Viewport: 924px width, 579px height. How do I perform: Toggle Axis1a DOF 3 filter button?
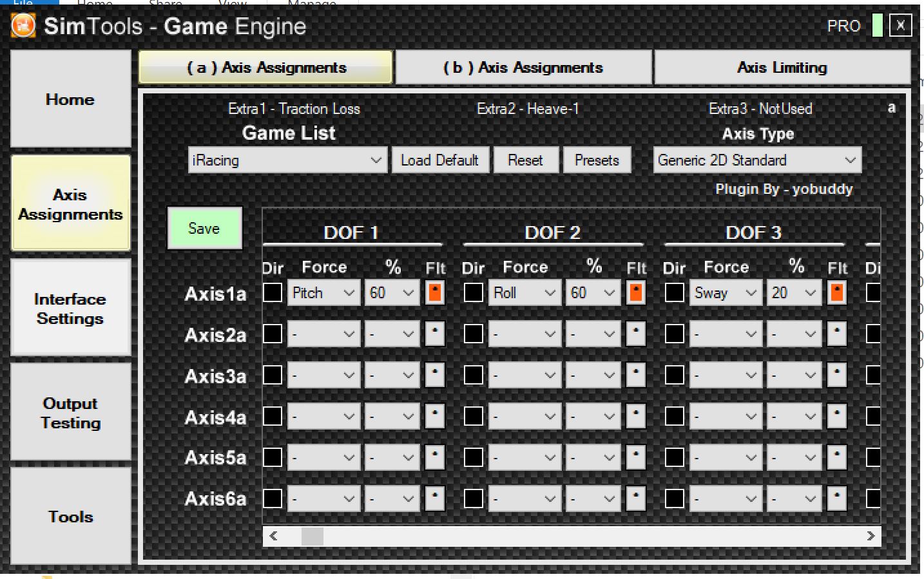point(837,292)
